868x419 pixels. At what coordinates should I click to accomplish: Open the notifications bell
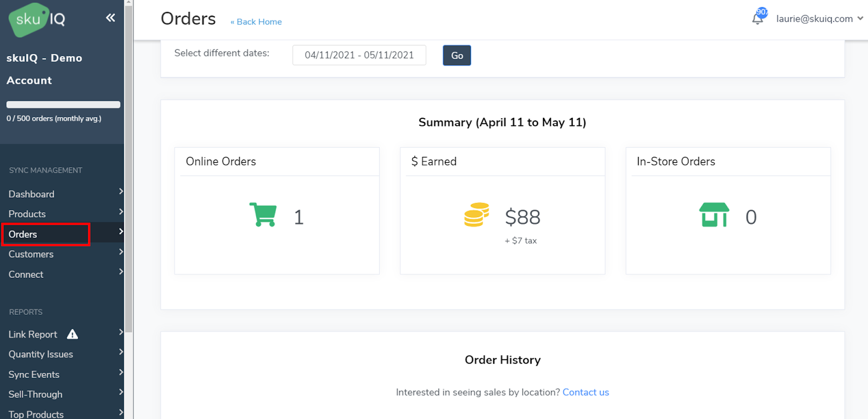click(758, 18)
